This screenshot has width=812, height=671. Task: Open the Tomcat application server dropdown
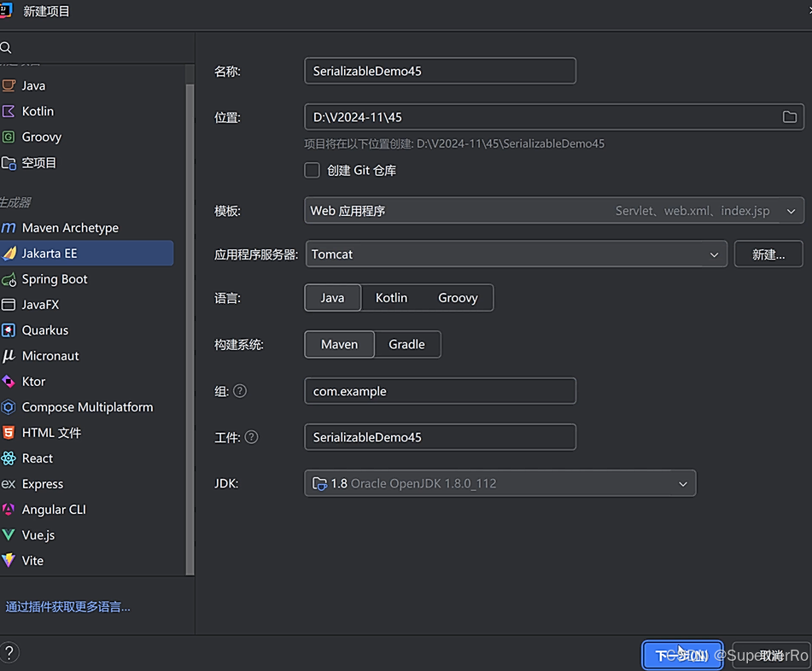pyautogui.click(x=517, y=254)
